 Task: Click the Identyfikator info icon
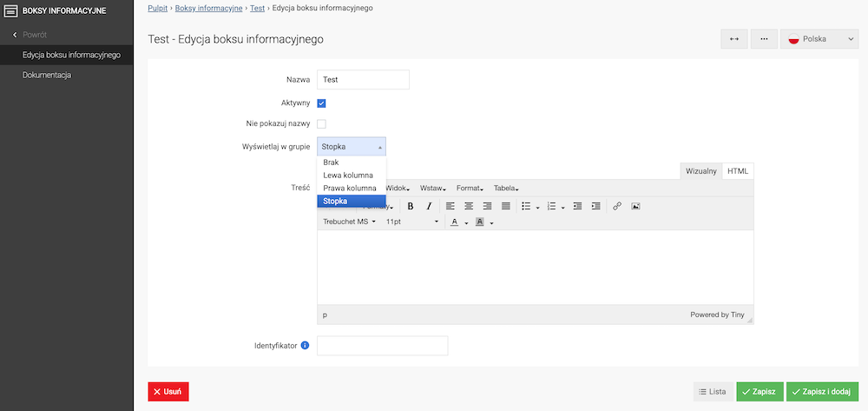click(305, 346)
